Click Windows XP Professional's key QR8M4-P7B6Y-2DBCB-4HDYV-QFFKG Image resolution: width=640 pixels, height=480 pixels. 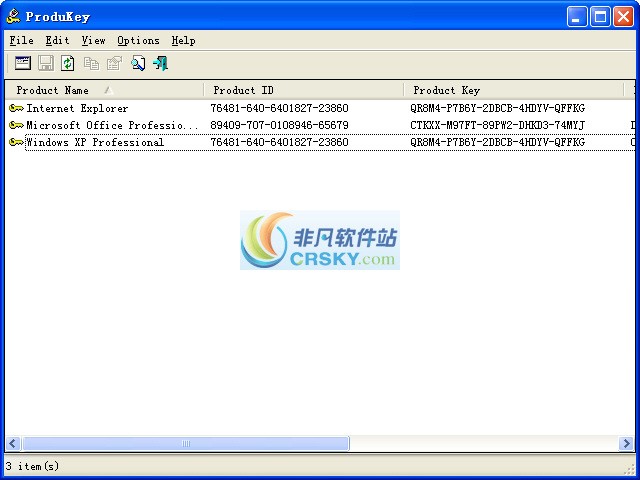498,142
